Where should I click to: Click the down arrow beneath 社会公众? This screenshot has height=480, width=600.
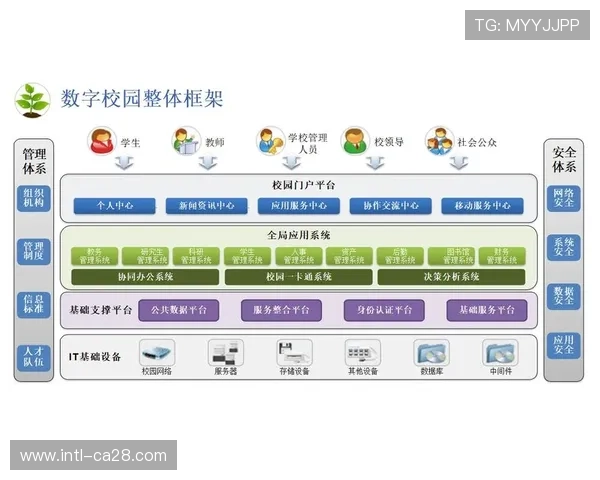pos(459,163)
